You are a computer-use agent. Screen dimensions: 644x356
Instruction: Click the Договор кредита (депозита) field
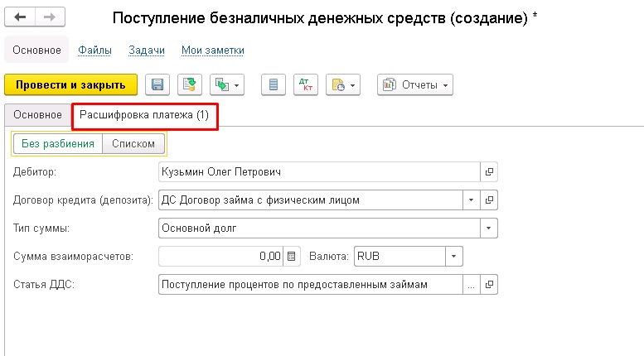311,200
